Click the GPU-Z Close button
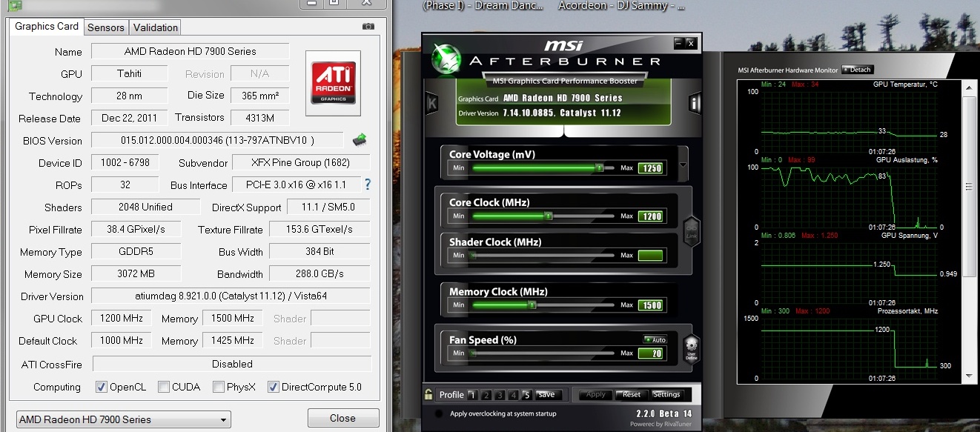Screen dimensions: 980x432 pos(342,418)
